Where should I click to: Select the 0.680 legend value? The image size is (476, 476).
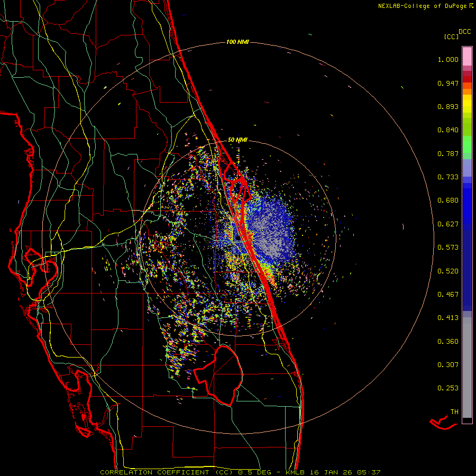[x=448, y=200]
